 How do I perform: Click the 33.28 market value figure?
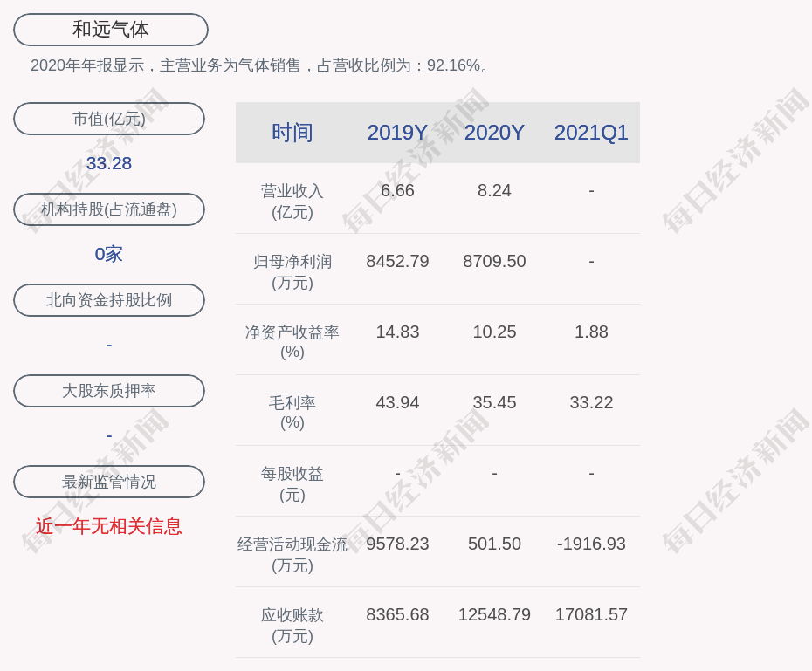click(109, 163)
